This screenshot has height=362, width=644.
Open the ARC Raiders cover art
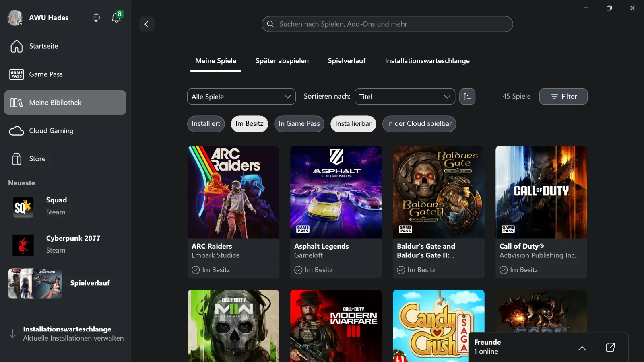point(233,192)
